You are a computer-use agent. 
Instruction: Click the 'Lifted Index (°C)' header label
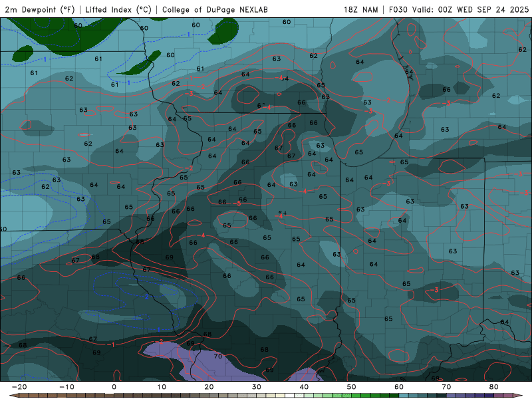click(118, 10)
